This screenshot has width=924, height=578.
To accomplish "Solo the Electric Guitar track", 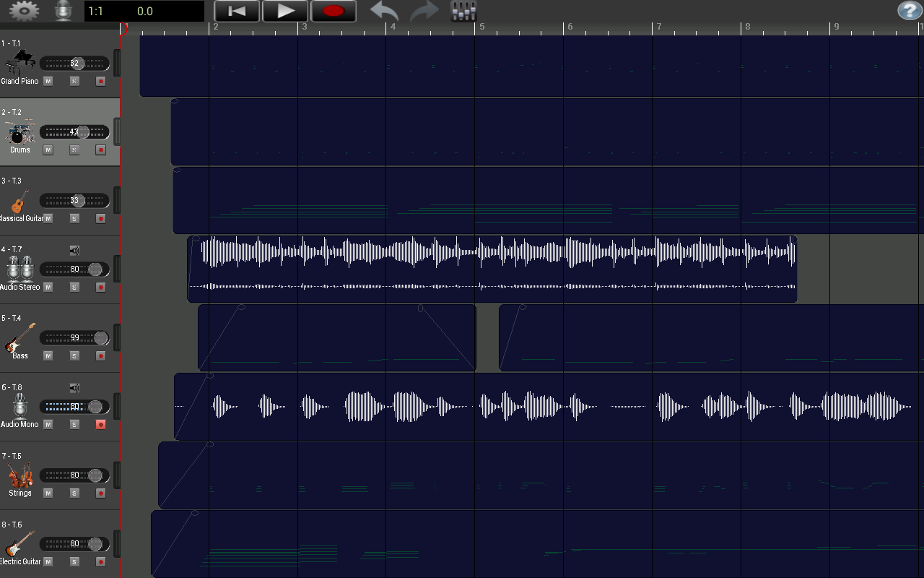I will coord(74,561).
